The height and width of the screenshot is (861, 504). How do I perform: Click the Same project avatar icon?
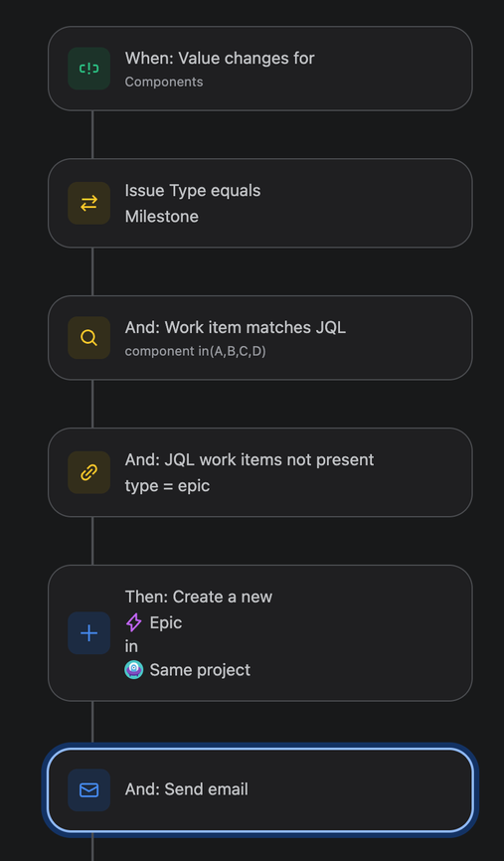(x=134, y=670)
